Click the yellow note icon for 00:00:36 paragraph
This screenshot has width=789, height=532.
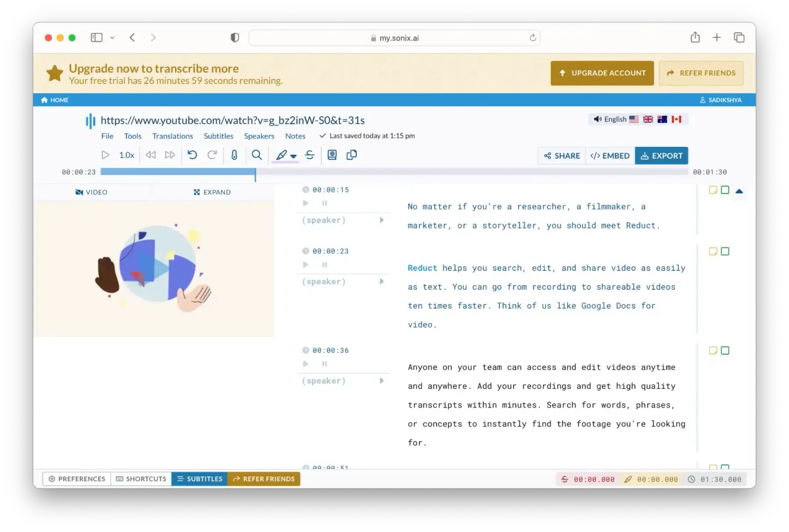pyautogui.click(x=713, y=350)
